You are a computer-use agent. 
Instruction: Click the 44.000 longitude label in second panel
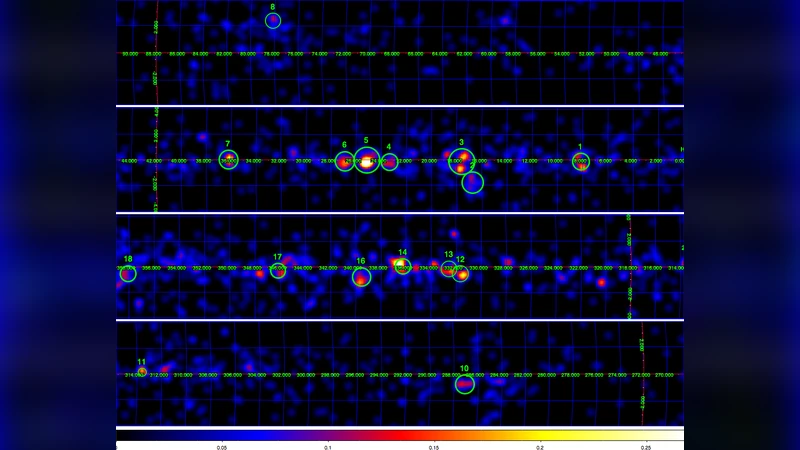(x=129, y=161)
